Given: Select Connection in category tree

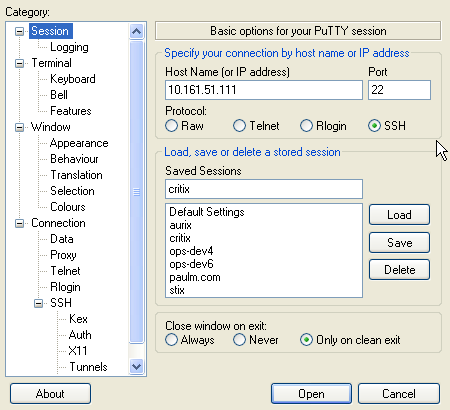Looking at the screenshot, I should point(58,223).
